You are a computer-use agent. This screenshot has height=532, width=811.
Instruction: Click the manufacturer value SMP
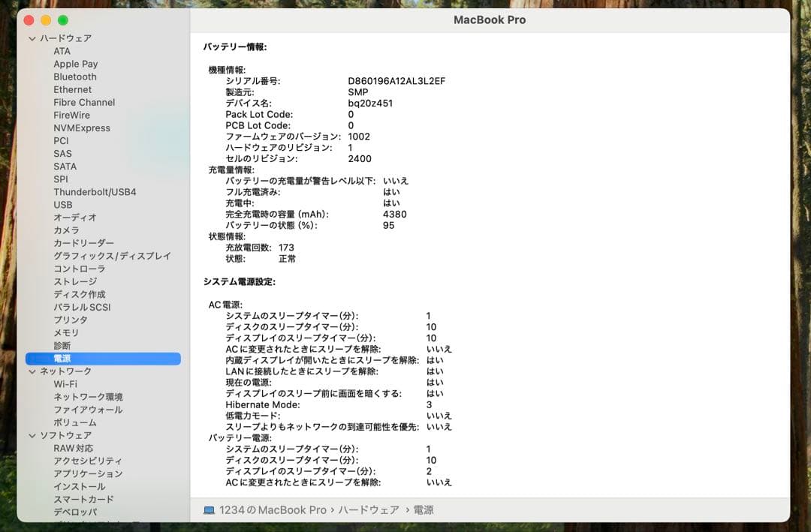click(358, 92)
